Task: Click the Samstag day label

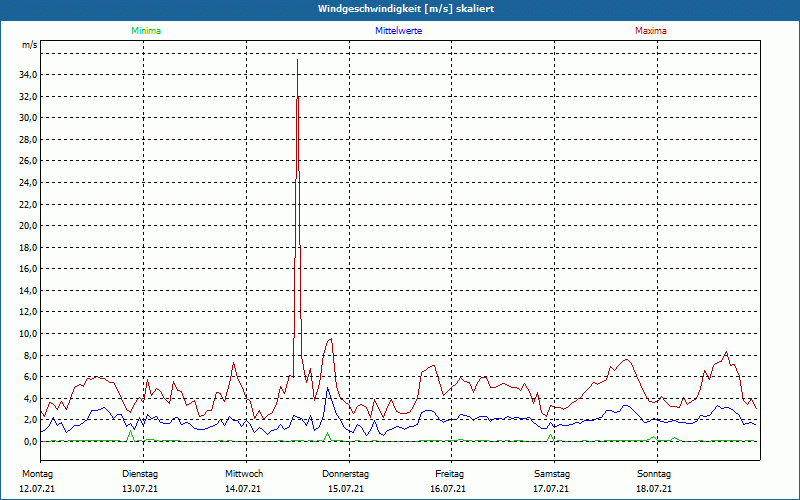Action: (552, 473)
